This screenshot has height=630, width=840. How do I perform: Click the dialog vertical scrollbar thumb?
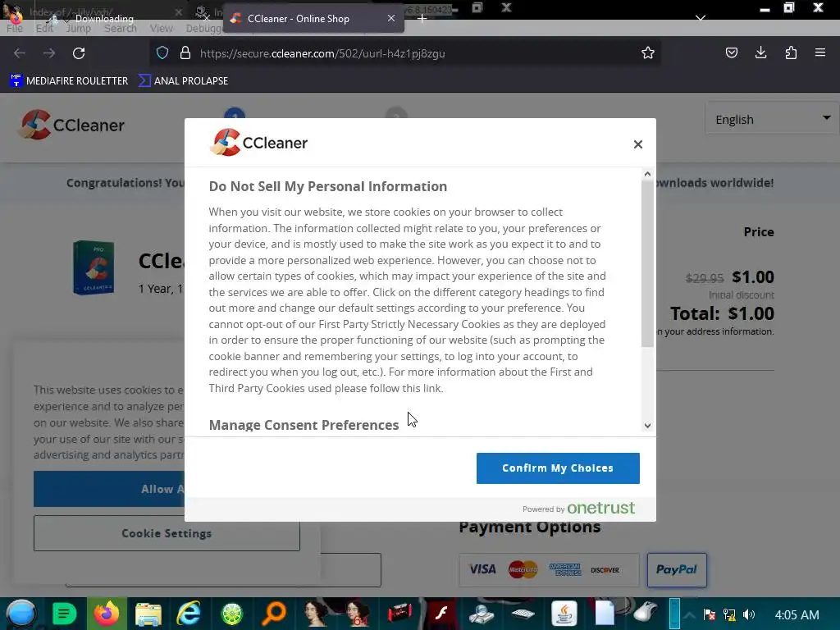(647, 263)
